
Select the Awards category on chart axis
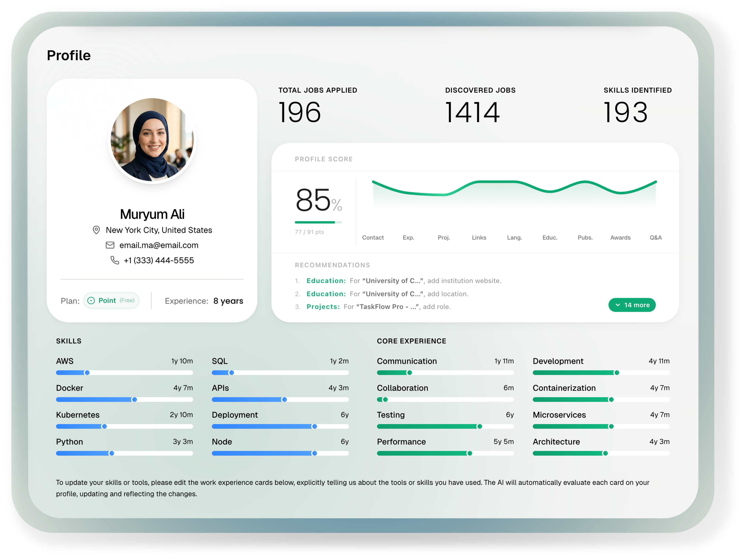coord(620,238)
